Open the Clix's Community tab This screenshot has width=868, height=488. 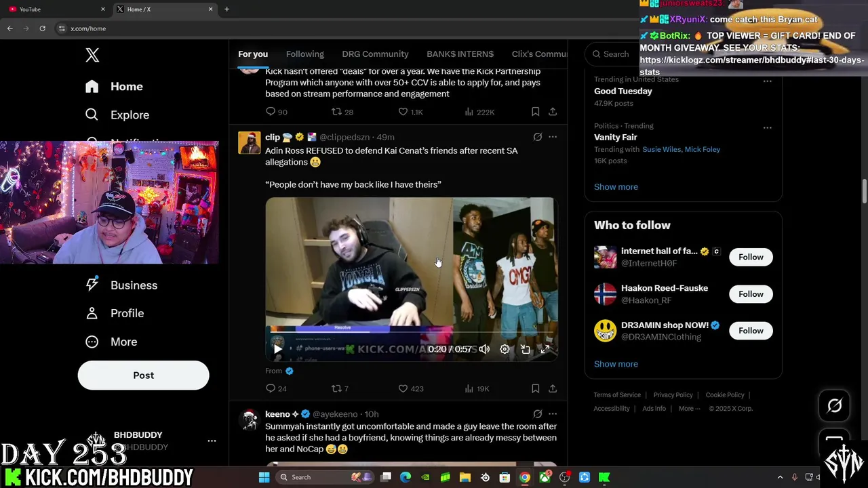(540, 54)
